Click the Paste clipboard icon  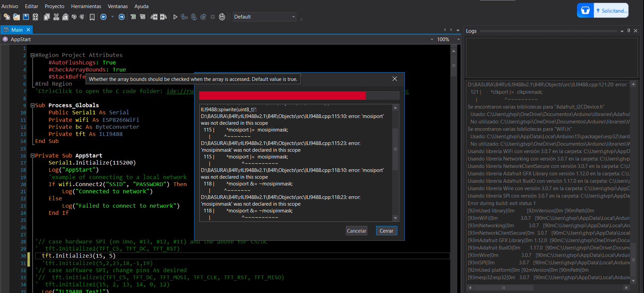tap(65, 17)
